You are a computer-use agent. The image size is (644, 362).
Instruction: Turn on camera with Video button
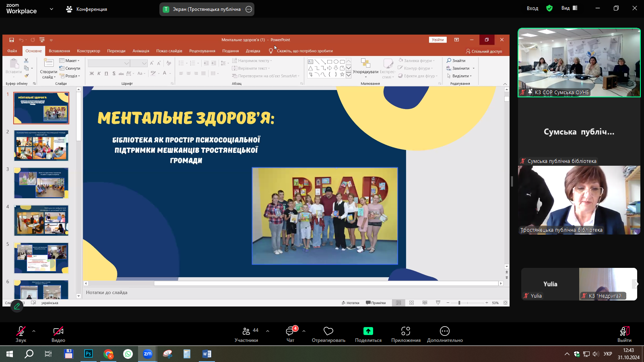pyautogui.click(x=58, y=331)
